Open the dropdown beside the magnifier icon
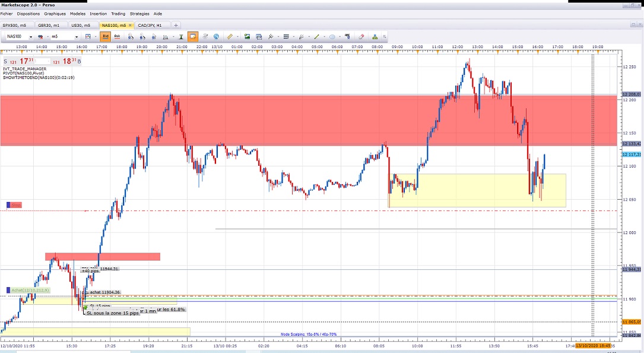644x353 pixels. pyautogui.click(x=173, y=37)
